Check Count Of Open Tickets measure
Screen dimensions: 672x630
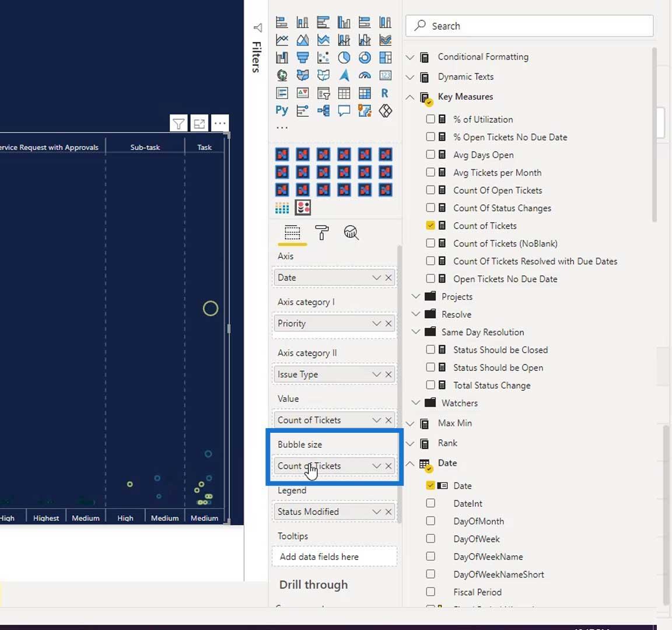430,190
